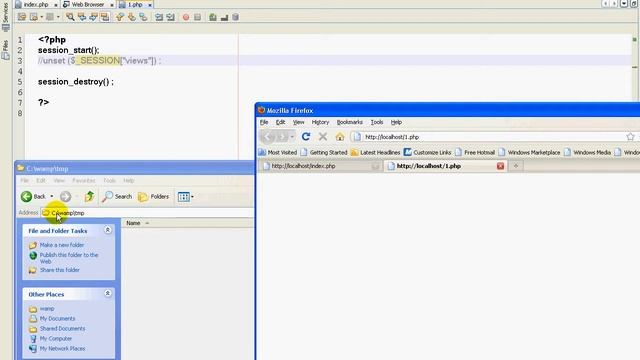Click Publish this folder to the Web link
Screen dimensions: 640x360
(69, 258)
